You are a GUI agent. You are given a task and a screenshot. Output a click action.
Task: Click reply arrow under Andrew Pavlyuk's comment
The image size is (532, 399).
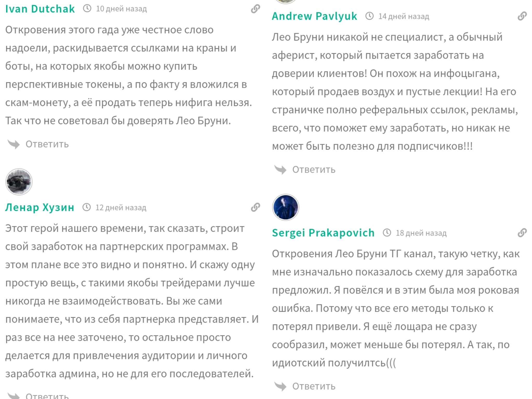click(280, 170)
